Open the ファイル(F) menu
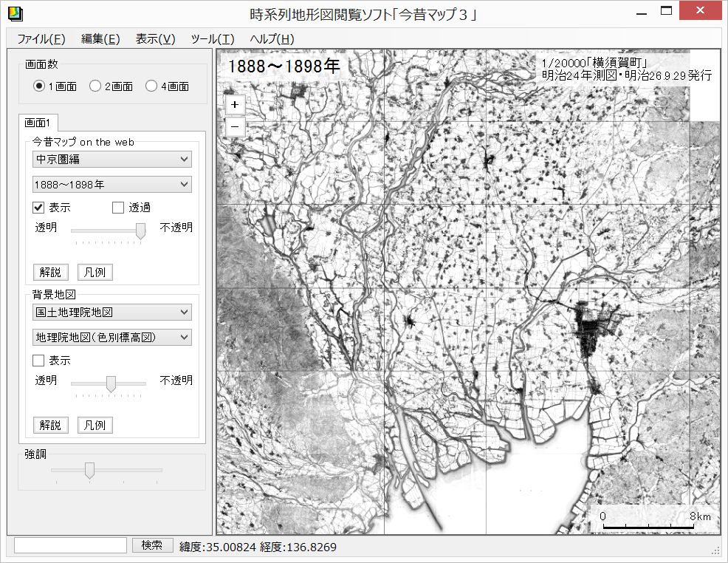Image resolution: width=728 pixels, height=563 pixels. coord(41,39)
